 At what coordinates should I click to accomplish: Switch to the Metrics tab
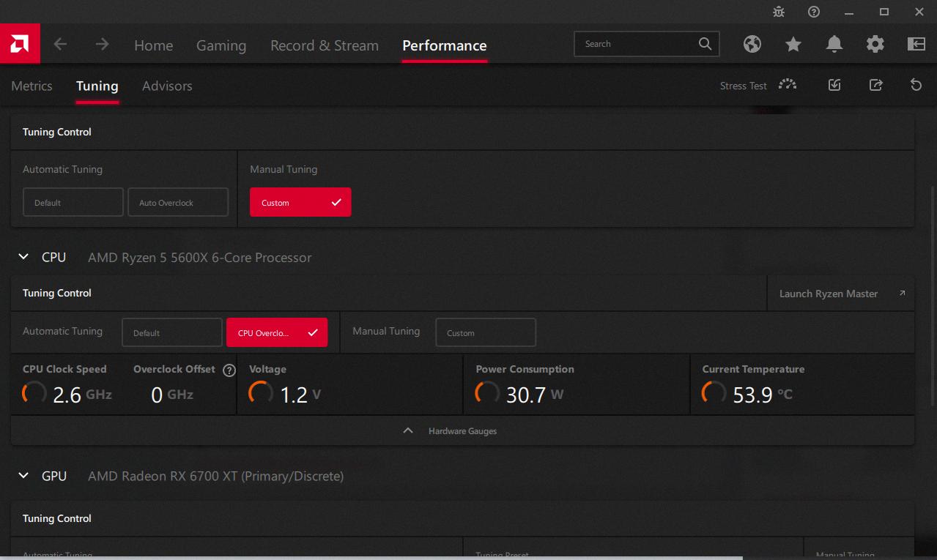[32, 86]
